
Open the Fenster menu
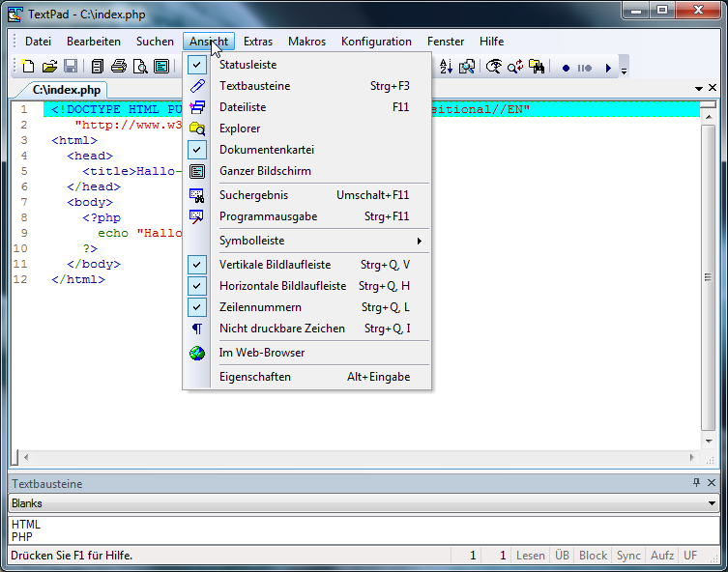446,42
